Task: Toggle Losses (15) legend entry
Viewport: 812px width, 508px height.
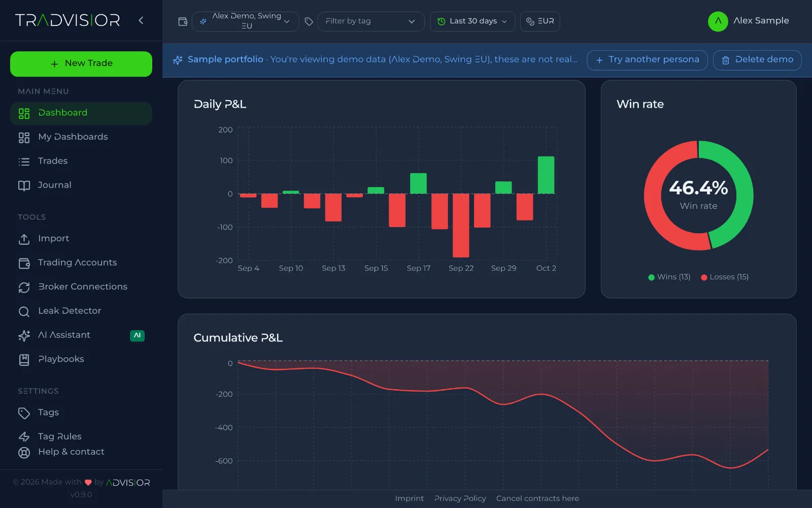Action: (x=725, y=277)
